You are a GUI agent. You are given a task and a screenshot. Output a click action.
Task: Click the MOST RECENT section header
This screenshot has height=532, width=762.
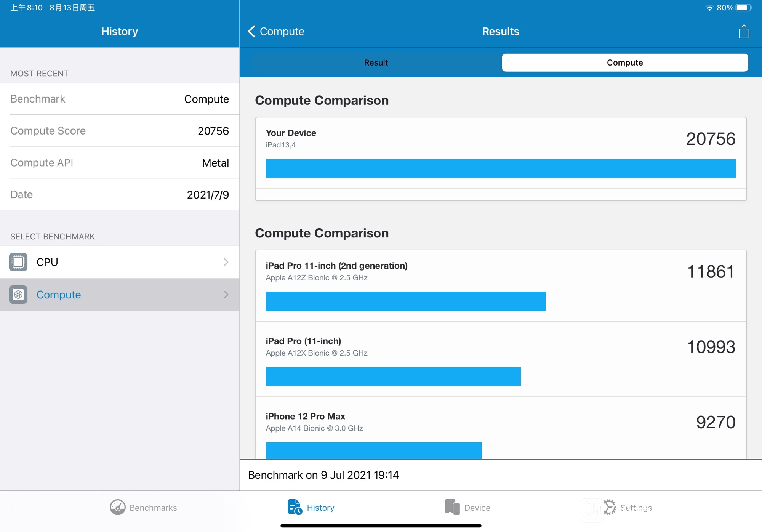pos(39,74)
